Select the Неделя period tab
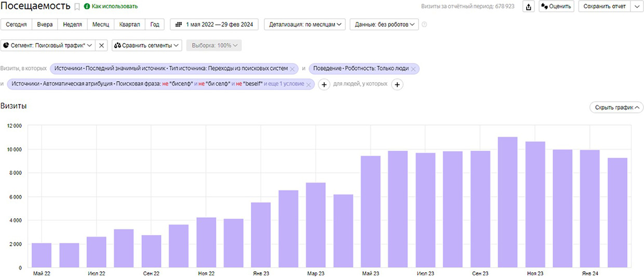Viewport: 644px width, 277px height. coord(72,24)
